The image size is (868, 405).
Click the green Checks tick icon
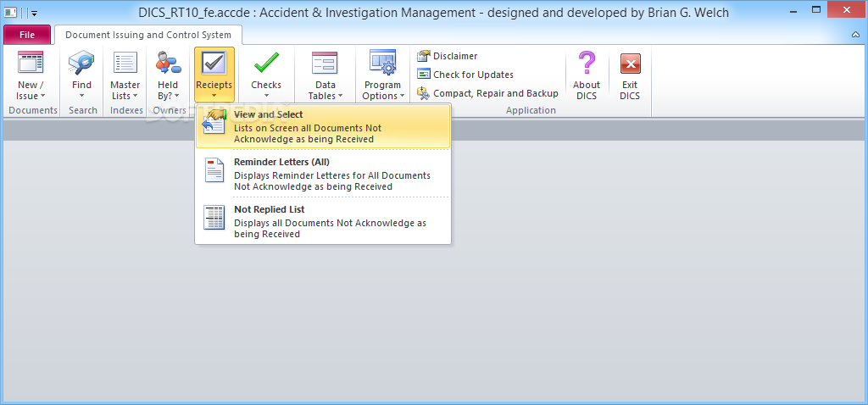coord(266,63)
